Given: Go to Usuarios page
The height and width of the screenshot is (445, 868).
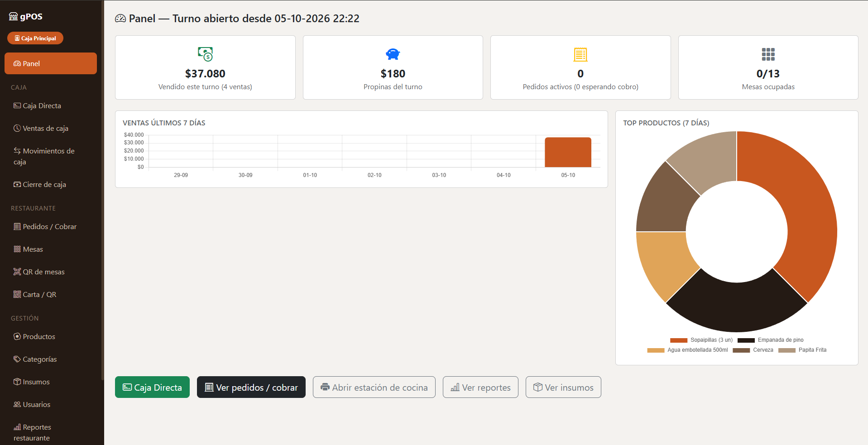Looking at the screenshot, I should [x=51, y=404].
